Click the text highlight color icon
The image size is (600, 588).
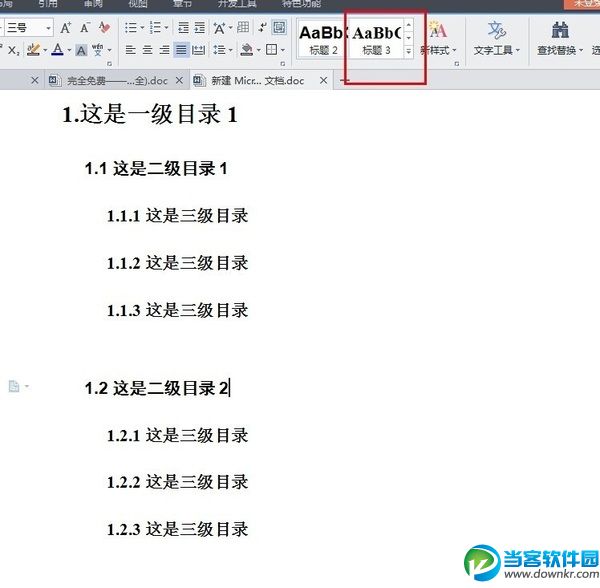tap(34, 50)
